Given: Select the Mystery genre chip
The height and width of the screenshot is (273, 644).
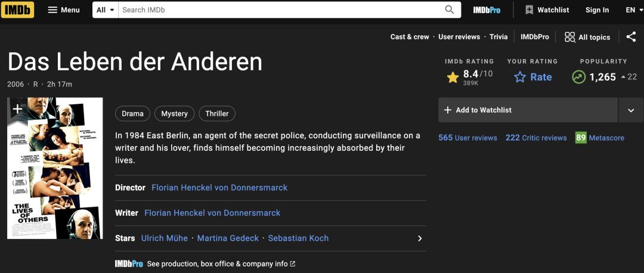Looking at the screenshot, I should (x=174, y=113).
